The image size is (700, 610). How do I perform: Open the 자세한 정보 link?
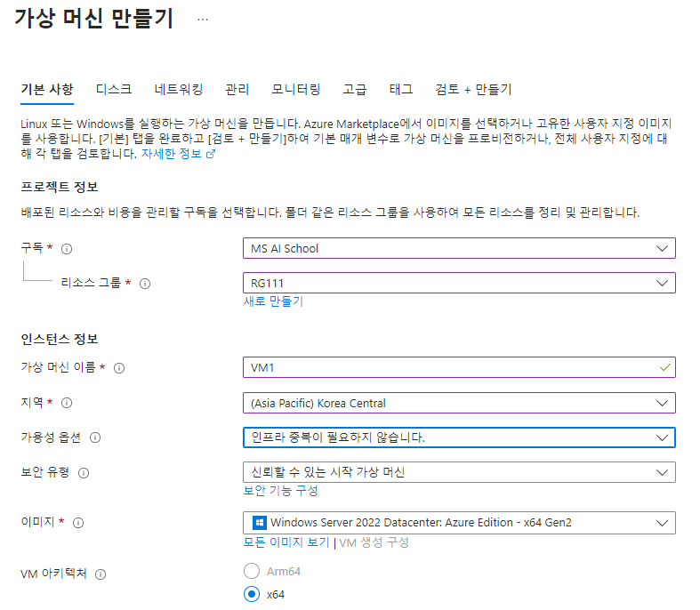pyautogui.click(x=172, y=154)
